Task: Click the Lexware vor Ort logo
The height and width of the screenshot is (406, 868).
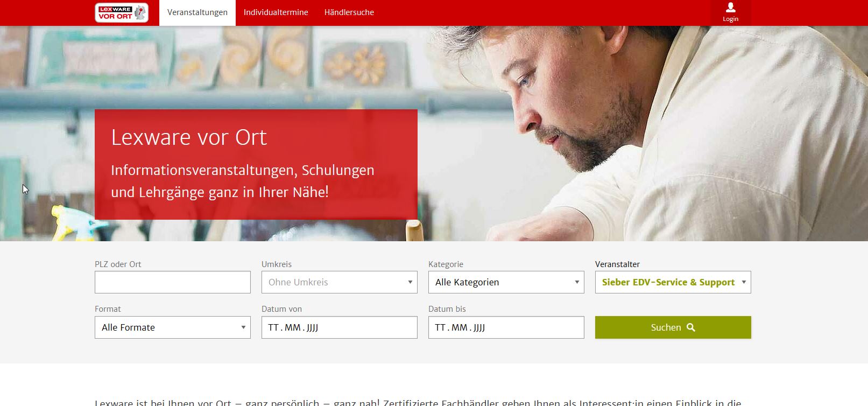Action: coord(122,12)
